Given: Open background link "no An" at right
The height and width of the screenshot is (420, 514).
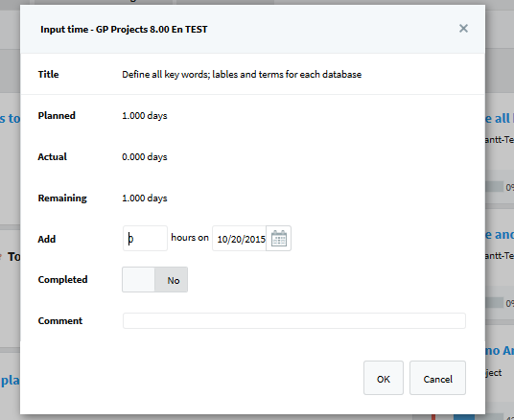Looking at the screenshot, I should point(500,351).
